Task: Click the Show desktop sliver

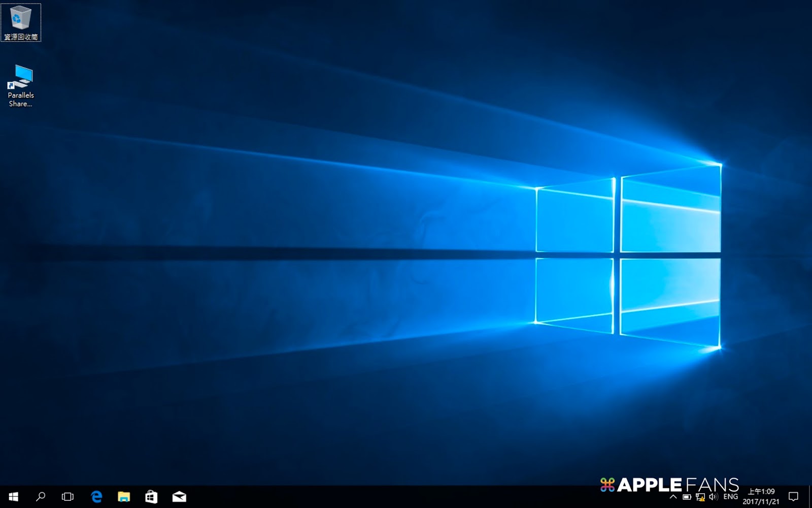Action: click(x=809, y=496)
